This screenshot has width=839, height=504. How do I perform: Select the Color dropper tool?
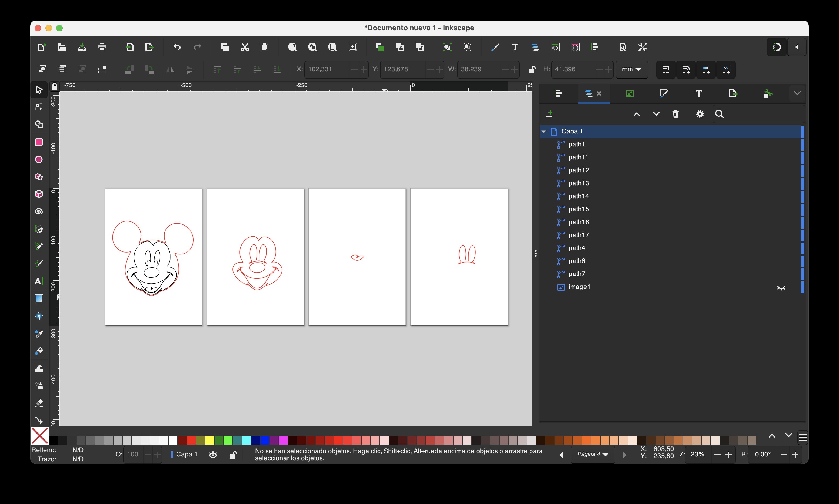coord(39,334)
